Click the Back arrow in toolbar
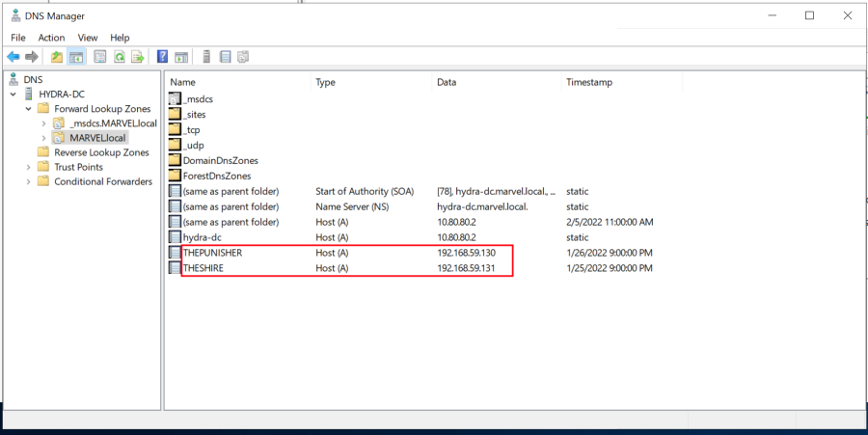868x435 pixels. coord(14,57)
